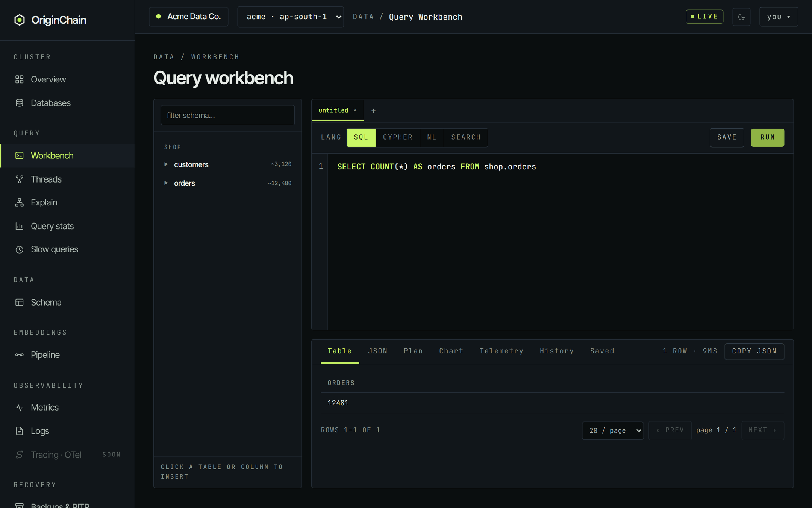Add a new query tab
Screen dimensions: 812x508
(x=373, y=111)
